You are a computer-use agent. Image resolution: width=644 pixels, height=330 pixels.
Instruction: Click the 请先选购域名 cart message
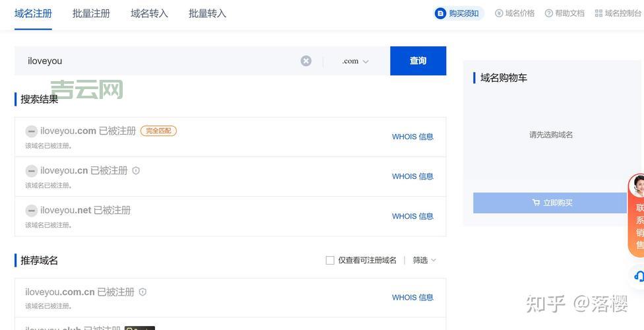coord(551,135)
